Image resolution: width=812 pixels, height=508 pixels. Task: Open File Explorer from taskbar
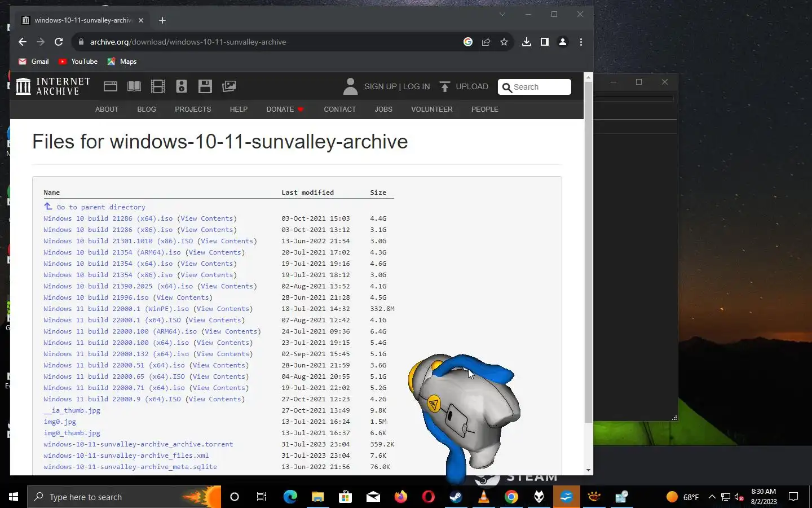317,497
